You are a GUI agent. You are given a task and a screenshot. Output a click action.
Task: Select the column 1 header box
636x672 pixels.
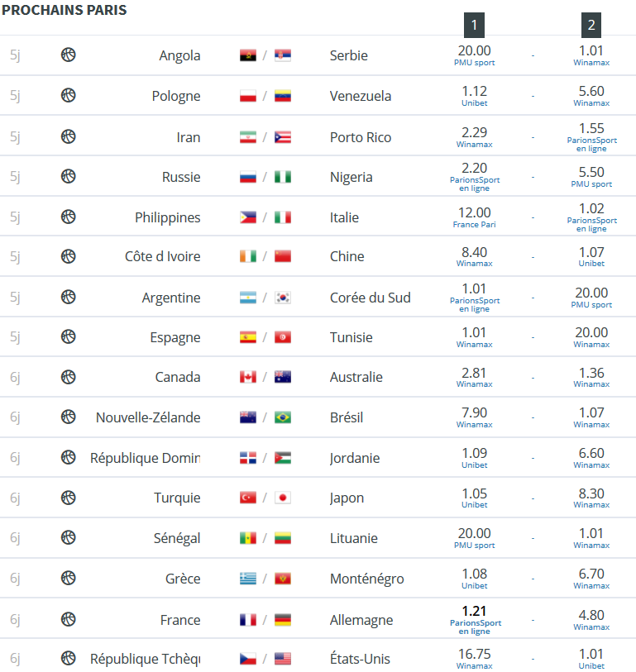(x=475, y=25)
